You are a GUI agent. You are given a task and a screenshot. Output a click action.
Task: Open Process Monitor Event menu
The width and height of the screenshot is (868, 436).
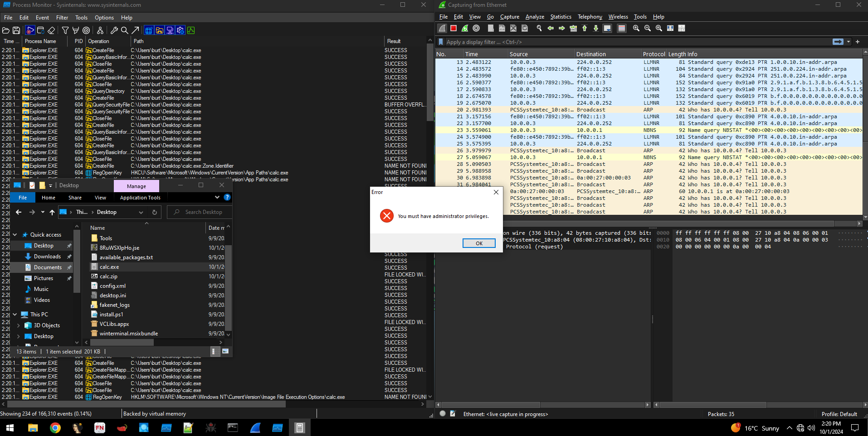point(42,18)
